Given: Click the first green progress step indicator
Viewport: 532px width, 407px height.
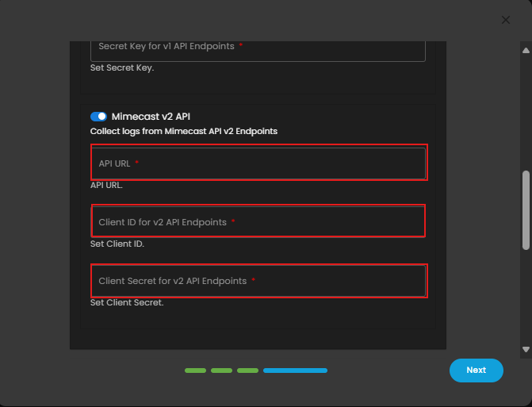Looking at the screenshot, I should [x=195, y=371].
